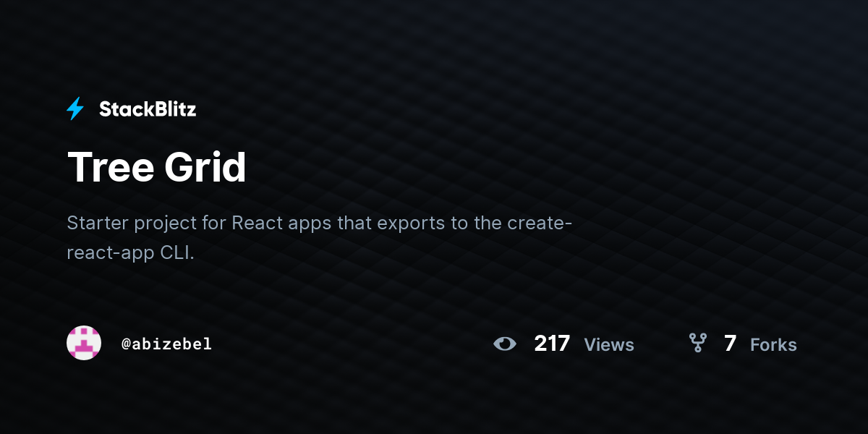868x434 pixels.
Task: Click the 'react-app CLI.' description line
Action: tap(131, 254)
